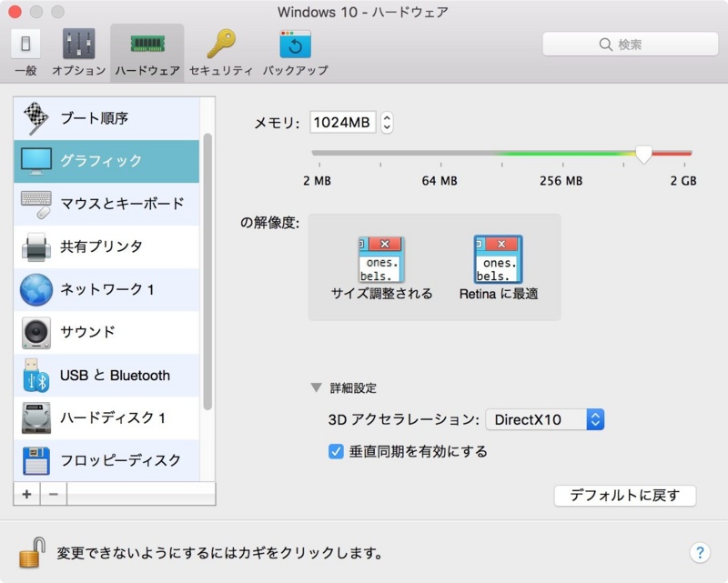This screenshot has height=583, width=728.
Task: Click the memory stepper arrows
Action: point(387,123)
